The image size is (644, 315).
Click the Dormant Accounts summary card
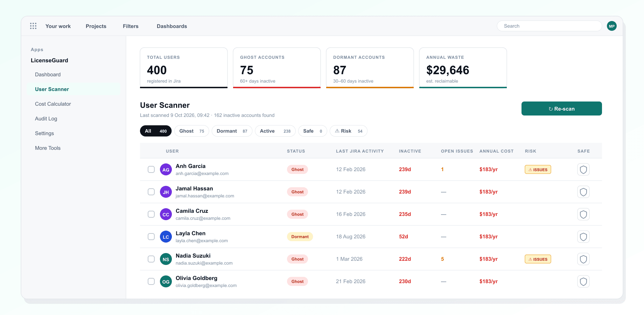(x=370, y=68)
